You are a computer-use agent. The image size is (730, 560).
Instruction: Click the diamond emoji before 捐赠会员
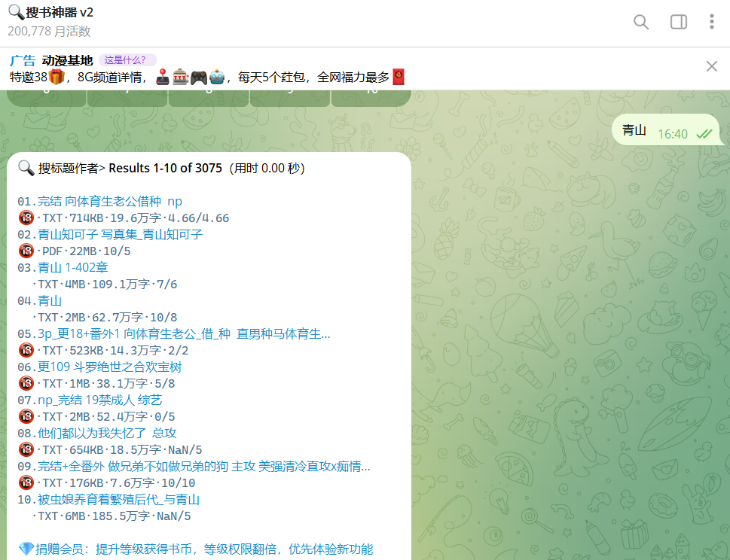coord(26,549)
